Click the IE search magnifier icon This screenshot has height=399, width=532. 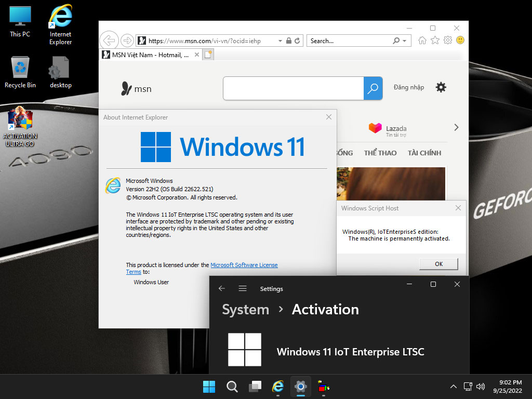coord(396,41)
